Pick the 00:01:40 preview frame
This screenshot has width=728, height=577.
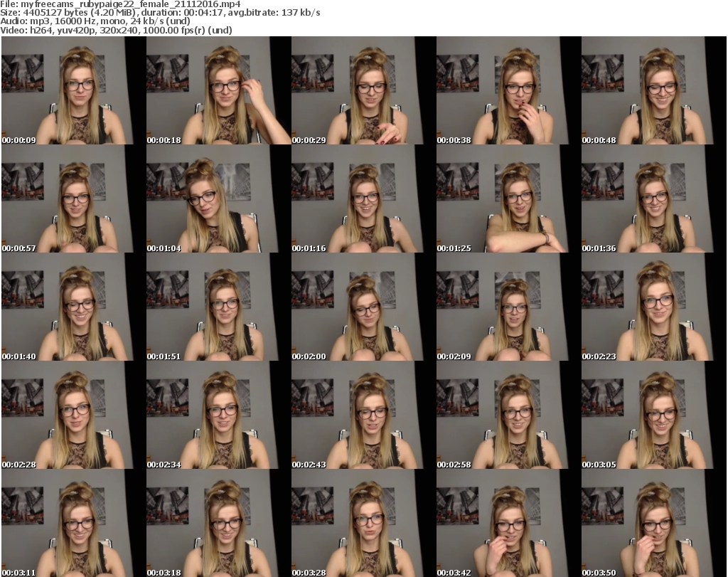click(74, 307)
